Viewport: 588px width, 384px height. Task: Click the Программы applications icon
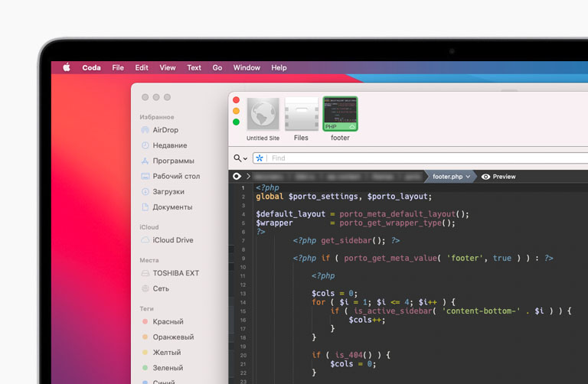(145, 161)
